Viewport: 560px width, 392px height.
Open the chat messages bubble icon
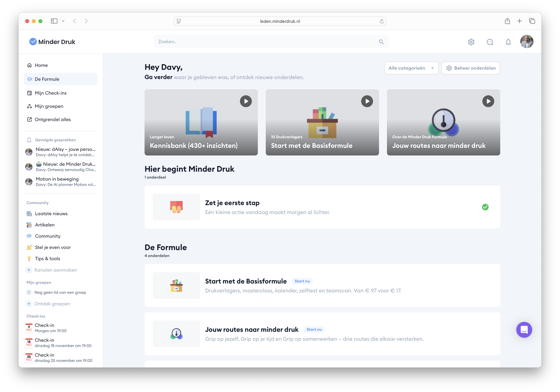(489, 42)
